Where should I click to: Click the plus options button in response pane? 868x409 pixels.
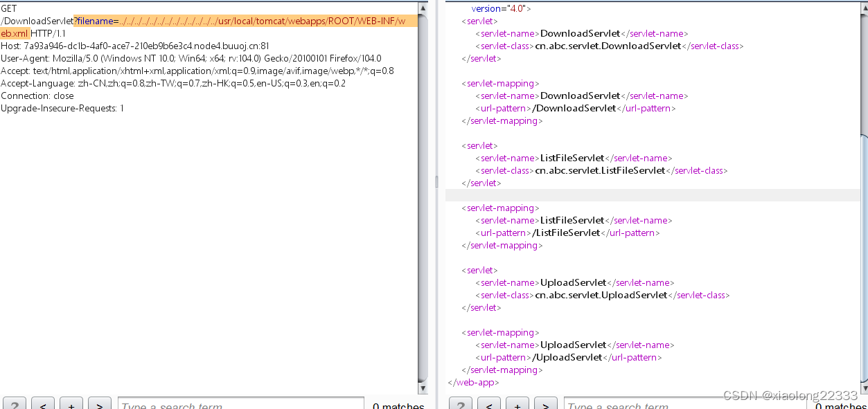coord(517,404)
